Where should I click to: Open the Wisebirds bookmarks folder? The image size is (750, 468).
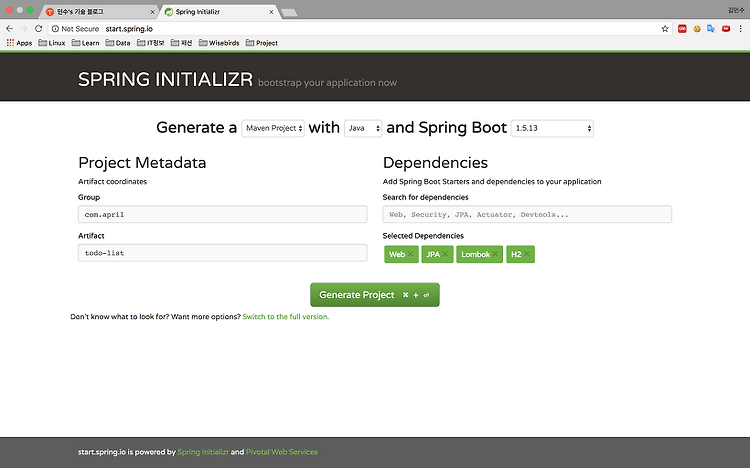point(219,43)
